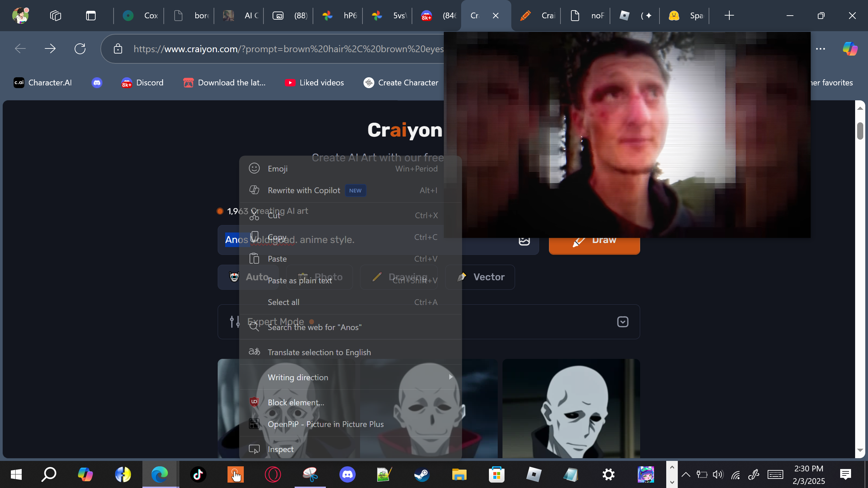This screenshot has height=488, width=868.
Task: Open the browser Settings and more menu
Action: coord(821,49)
